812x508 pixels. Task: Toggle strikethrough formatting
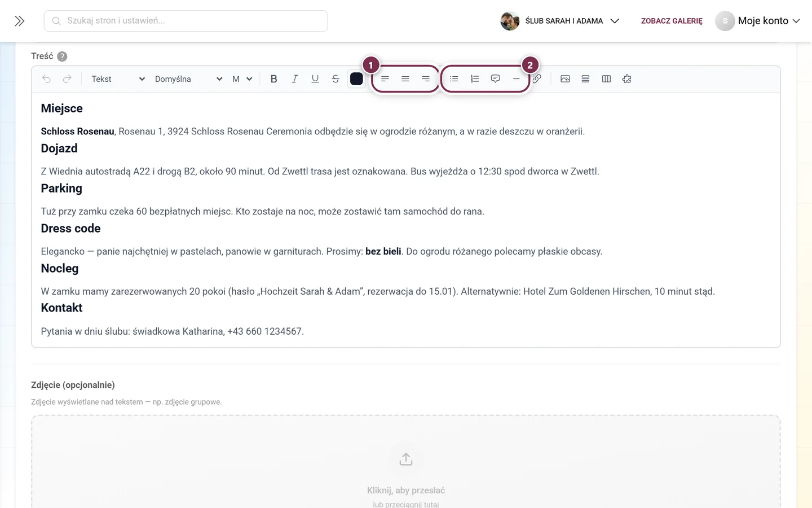point(336,79)
